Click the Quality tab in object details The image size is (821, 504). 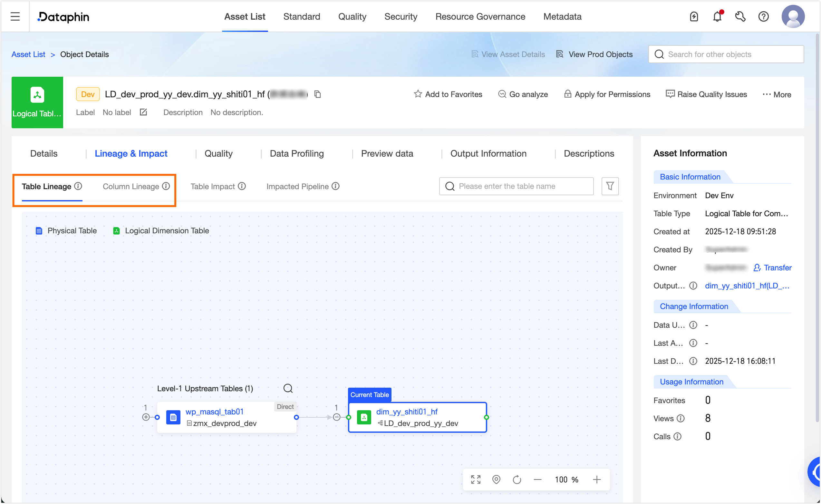pos(218,153)
